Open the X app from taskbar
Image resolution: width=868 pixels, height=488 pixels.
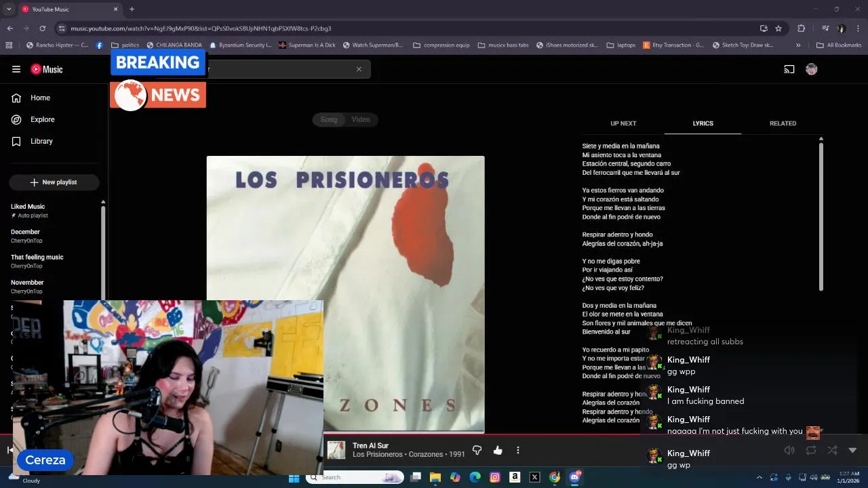[534, 477]
